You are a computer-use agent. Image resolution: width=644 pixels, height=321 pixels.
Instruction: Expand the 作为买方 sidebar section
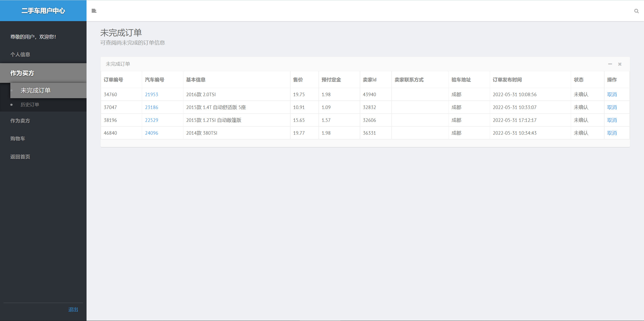pos(22,73)
